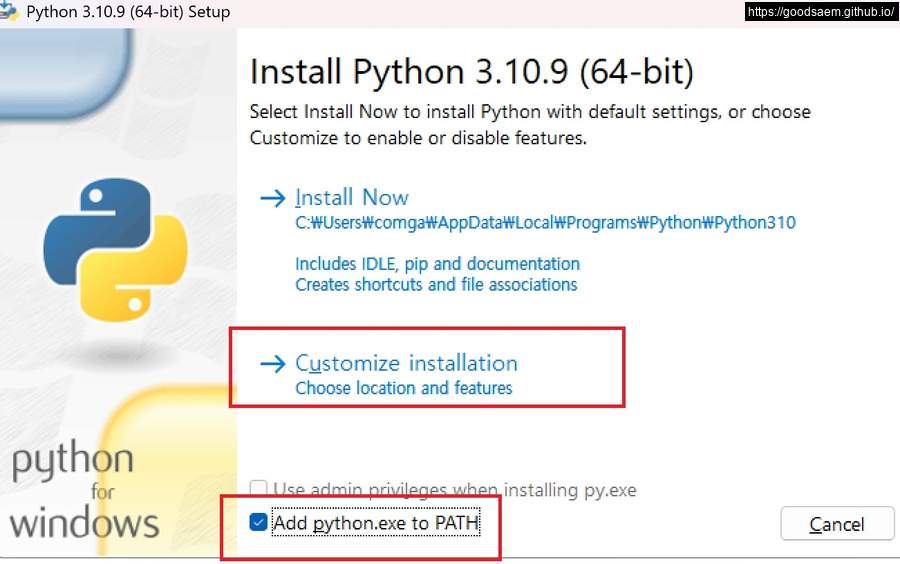900x564 pixels.
Task: Click the "Add python.exe to PATH" label text
Action: point(376,522)
